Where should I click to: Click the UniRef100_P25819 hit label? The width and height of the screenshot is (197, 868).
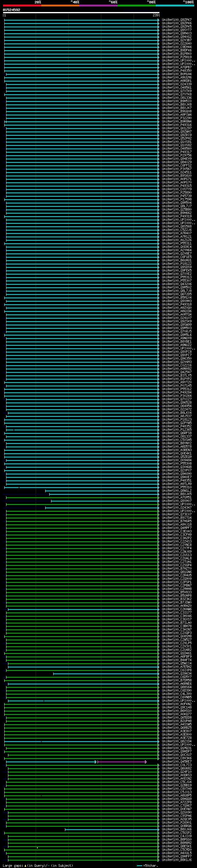(177, 57)
